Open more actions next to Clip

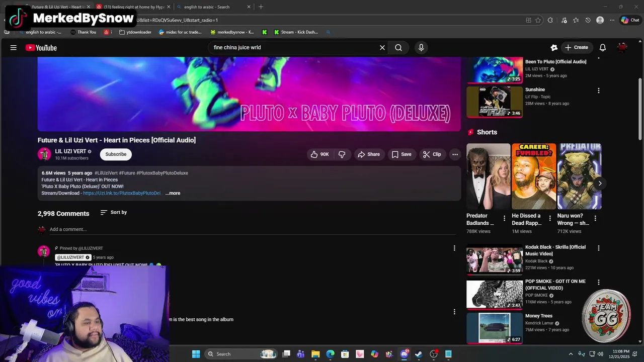[455, 154]
